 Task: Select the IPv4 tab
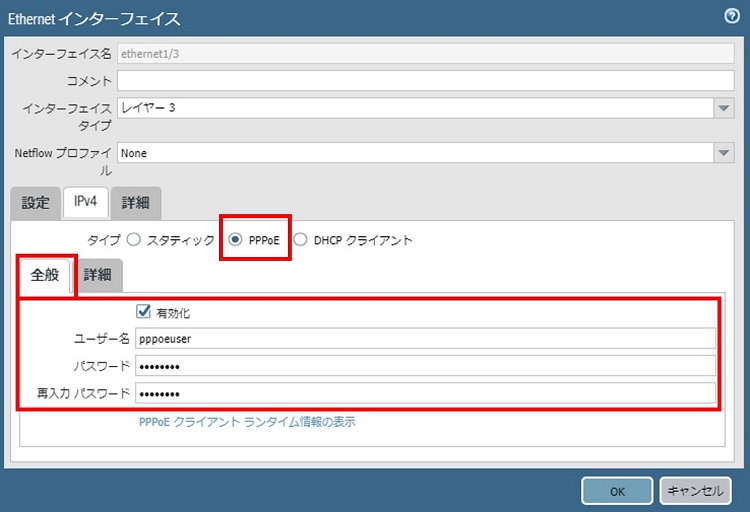(x=85, y=202)
